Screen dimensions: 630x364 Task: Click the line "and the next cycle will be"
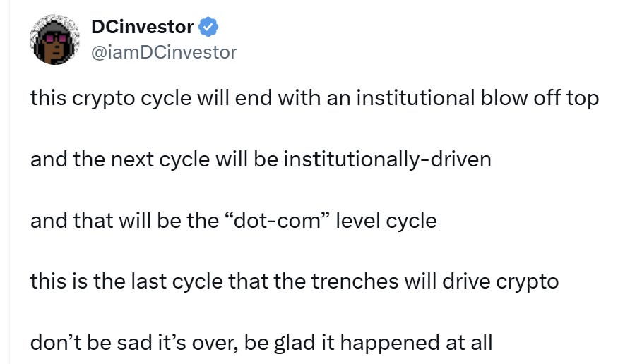pyautogui.click(x=155, y=159)
